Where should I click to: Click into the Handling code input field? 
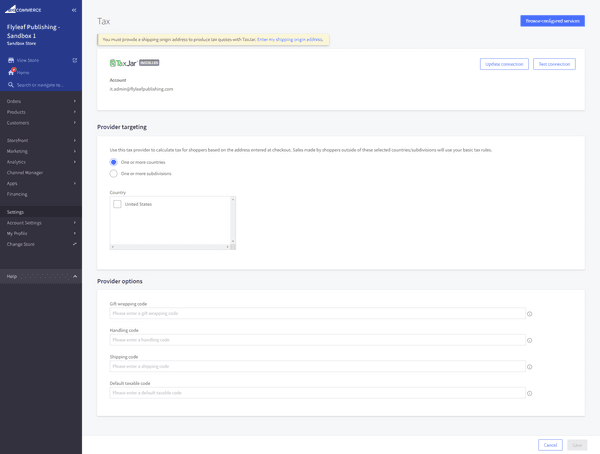(x=316, y=340)
